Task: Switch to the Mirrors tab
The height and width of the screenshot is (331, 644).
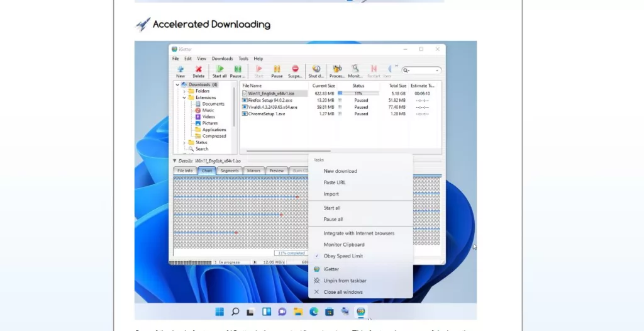Action: pos(254,171)
